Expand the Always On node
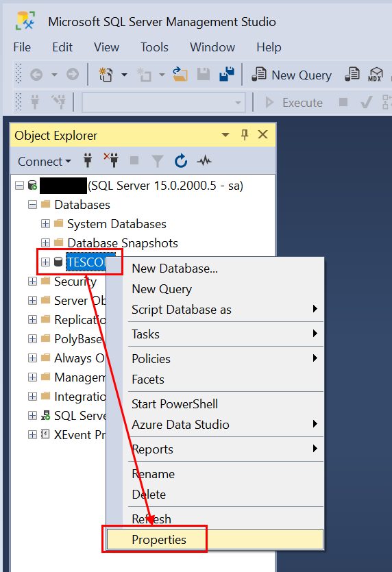392x572 pixels. click(32, 358)
